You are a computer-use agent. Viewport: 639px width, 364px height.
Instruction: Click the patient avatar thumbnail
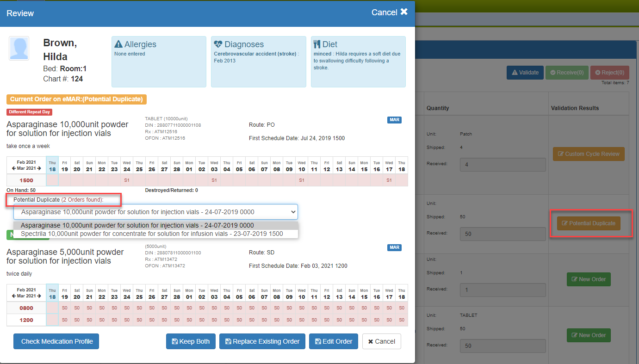click(19, 48)
